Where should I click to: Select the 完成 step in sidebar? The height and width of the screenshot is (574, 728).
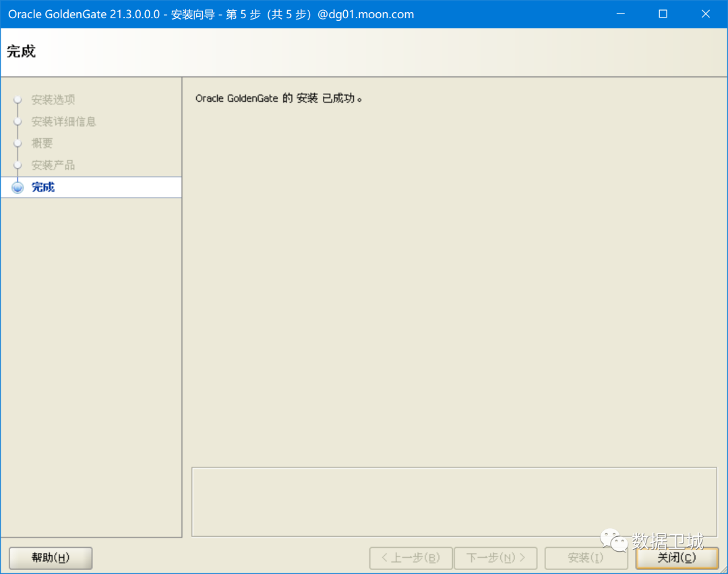[91, 187]
